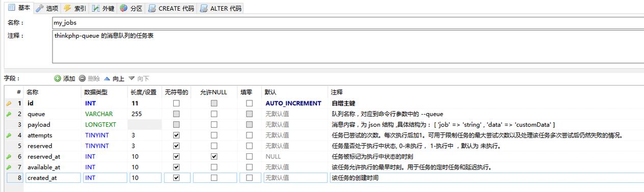Click the INT data type of created_at row
This screenshot has height=192, width=644.
[90, 178]
